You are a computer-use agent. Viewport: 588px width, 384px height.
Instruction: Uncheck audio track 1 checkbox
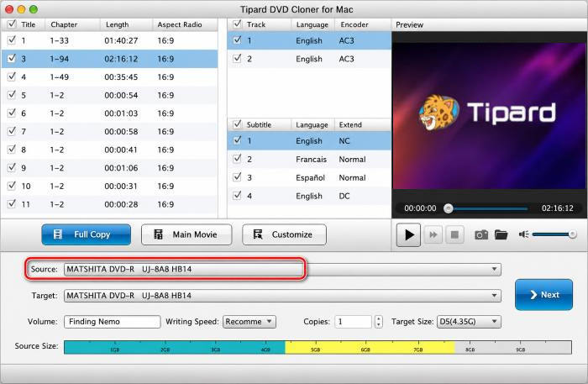(x=237, y=39)
